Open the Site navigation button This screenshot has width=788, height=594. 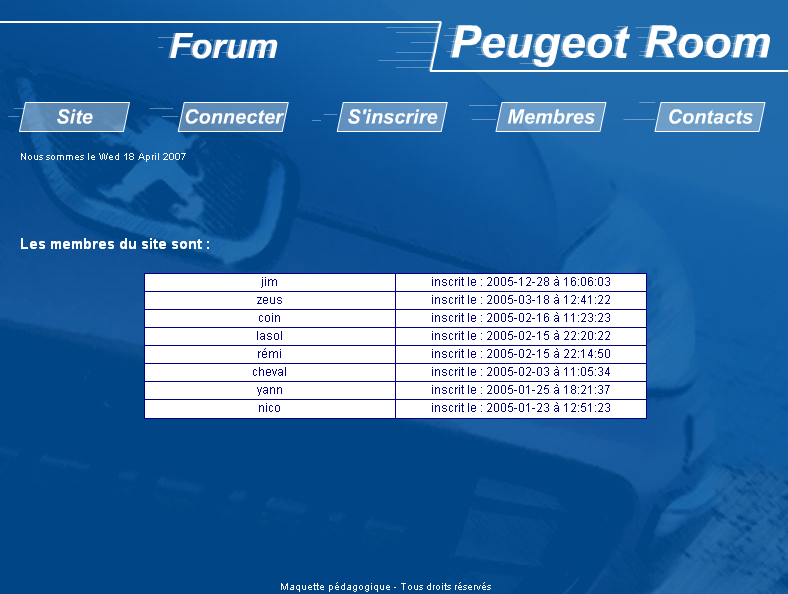click(74, 117)
